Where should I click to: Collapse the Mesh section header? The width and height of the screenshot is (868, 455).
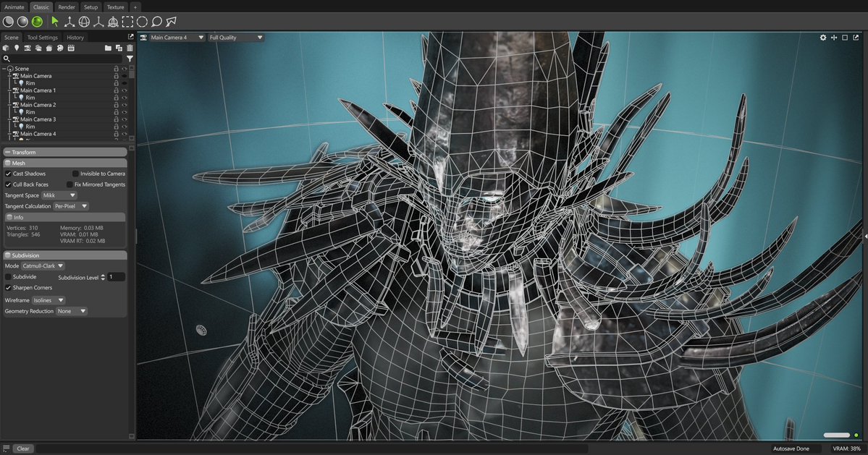pyautogui.click(x=65, y=163)
